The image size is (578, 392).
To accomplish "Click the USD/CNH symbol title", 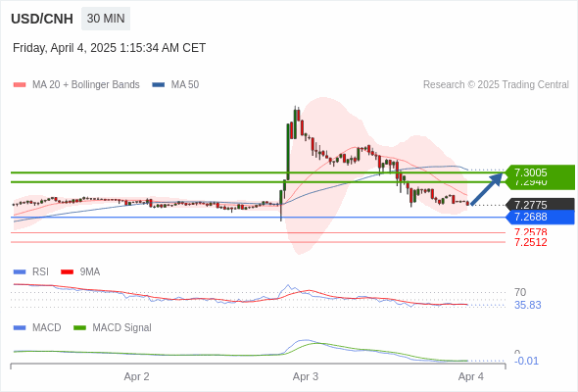I will click(x=42, y=19).
